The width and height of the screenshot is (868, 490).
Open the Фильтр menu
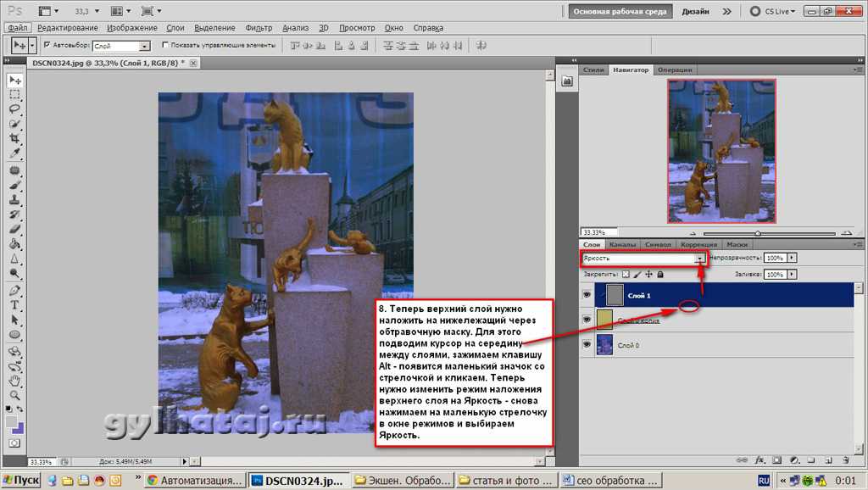[x=259, y=27]
